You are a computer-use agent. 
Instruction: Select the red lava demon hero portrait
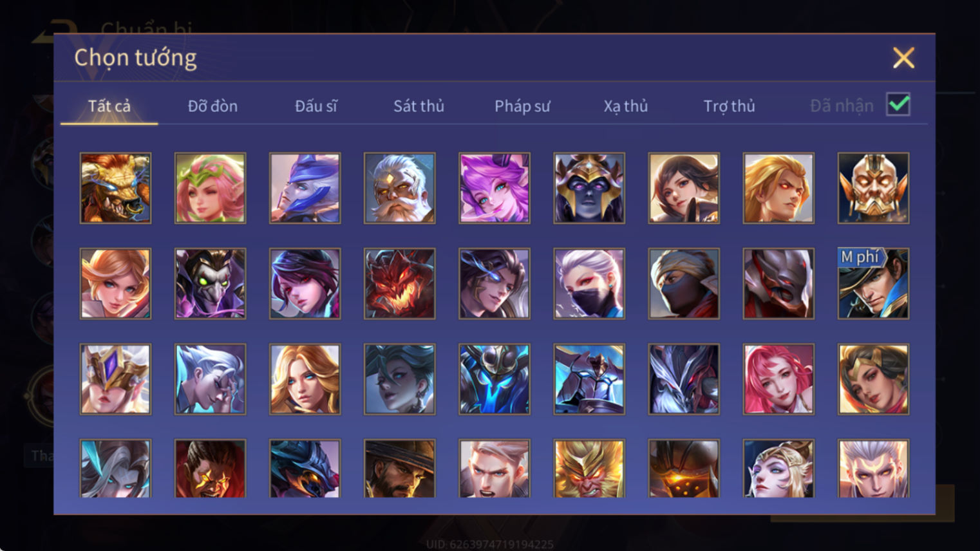(400, 284)
